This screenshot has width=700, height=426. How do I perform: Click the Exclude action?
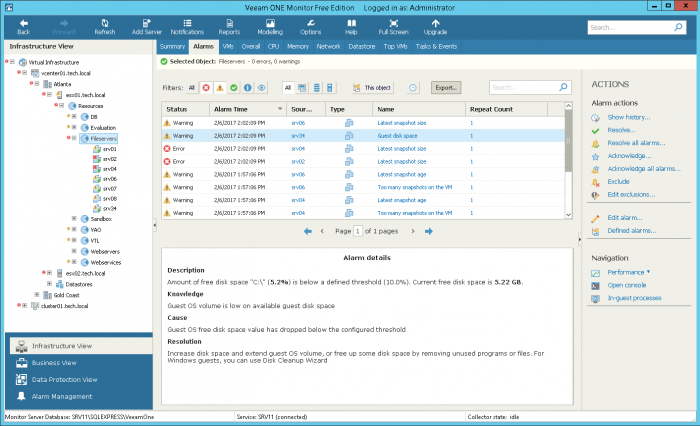pos(618,182)
